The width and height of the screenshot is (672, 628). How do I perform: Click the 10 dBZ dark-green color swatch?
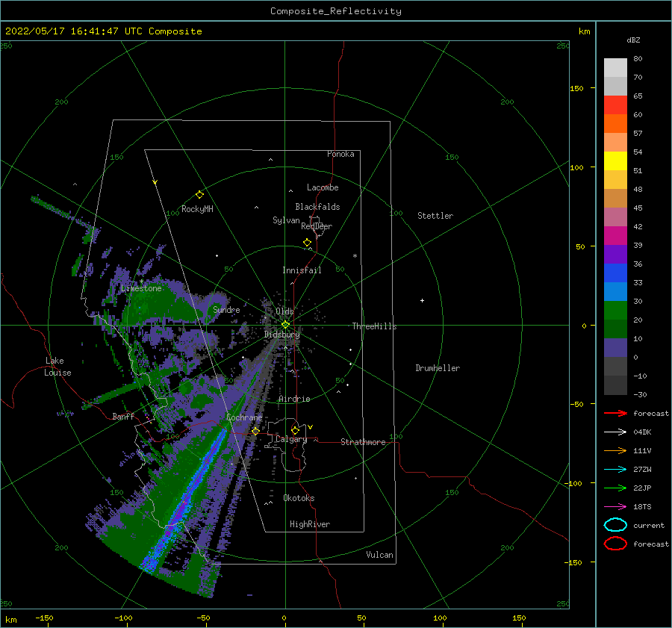[615, 329]
